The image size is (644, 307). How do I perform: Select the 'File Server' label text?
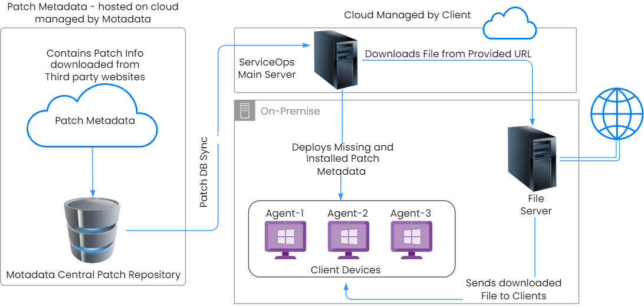[536, 205]
